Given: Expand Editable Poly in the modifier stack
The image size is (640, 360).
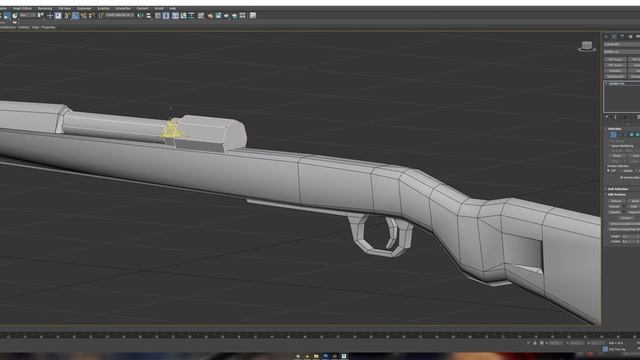Looking at the screenshot, I should (606, 84).
